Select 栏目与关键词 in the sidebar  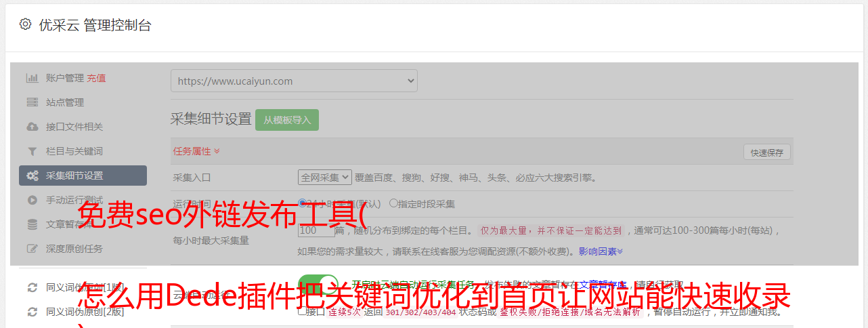pyautogui.click(x=74, y=151)
